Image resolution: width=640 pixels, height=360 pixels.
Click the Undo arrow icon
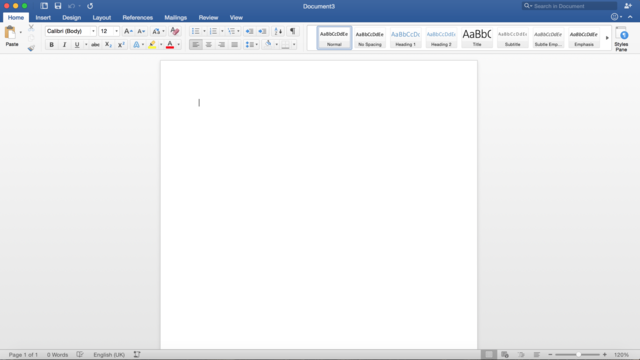coord(71,6)
